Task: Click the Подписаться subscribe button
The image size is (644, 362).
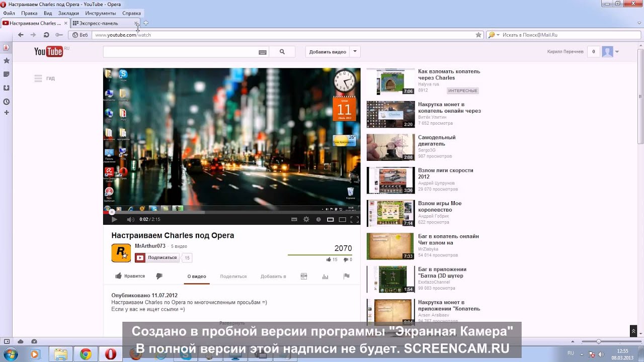Action: pos(156,257)
